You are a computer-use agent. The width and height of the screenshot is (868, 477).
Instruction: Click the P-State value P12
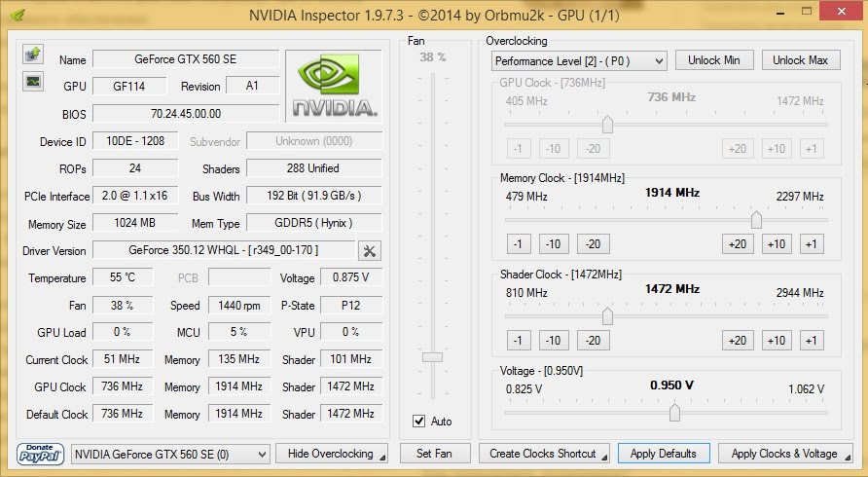click(x=351, y=306)
